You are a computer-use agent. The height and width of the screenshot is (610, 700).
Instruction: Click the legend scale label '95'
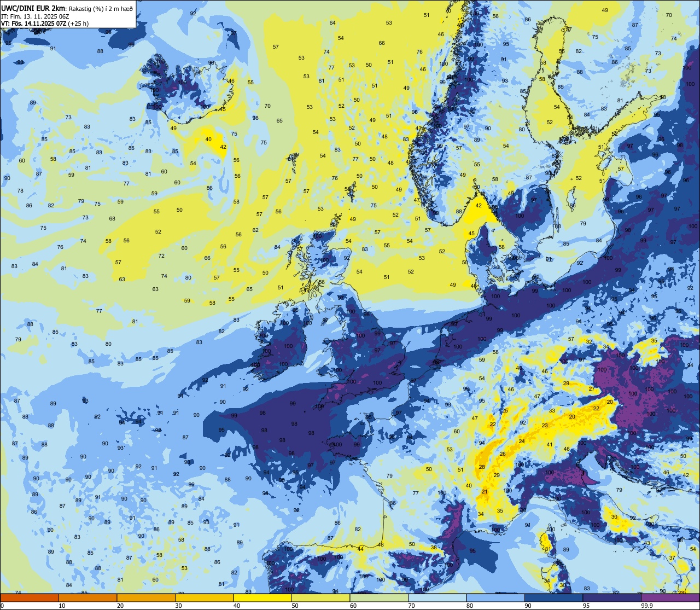pyautogui.click(x=586, y=606)
